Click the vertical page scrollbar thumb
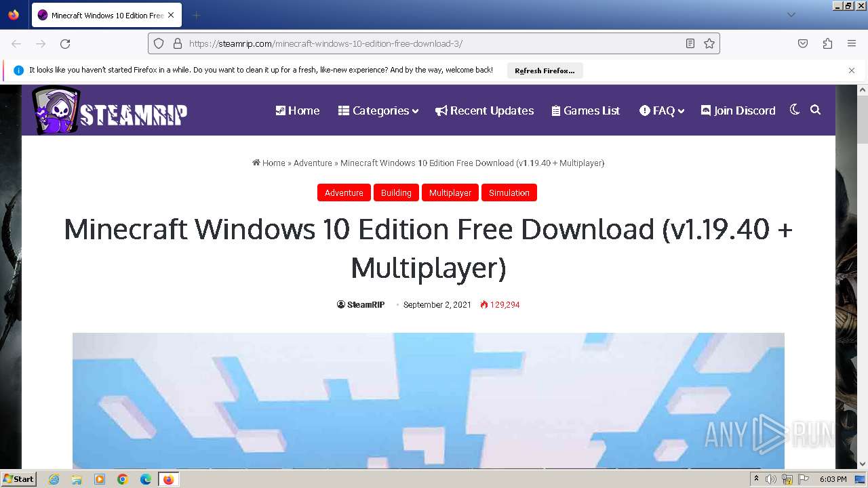This screenshot has width=868, height=488. coord(863,119)
